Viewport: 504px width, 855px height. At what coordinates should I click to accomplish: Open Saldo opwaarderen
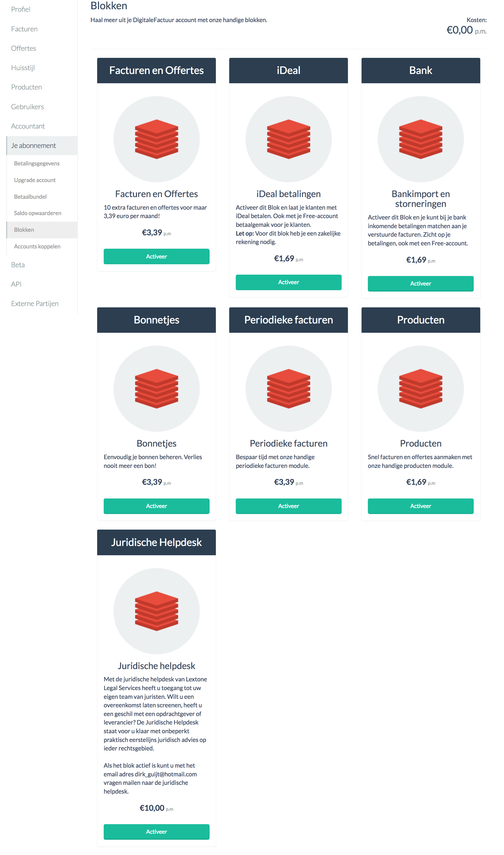[37, 213]
